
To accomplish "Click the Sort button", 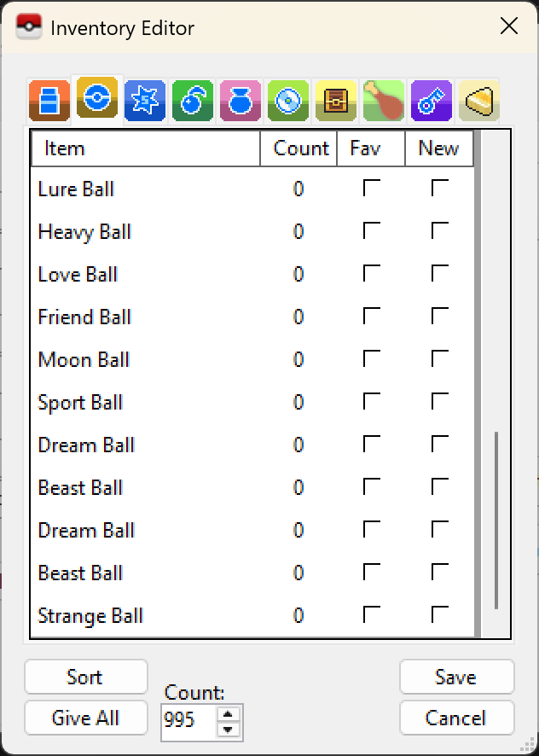I will (x=85, y=677).
